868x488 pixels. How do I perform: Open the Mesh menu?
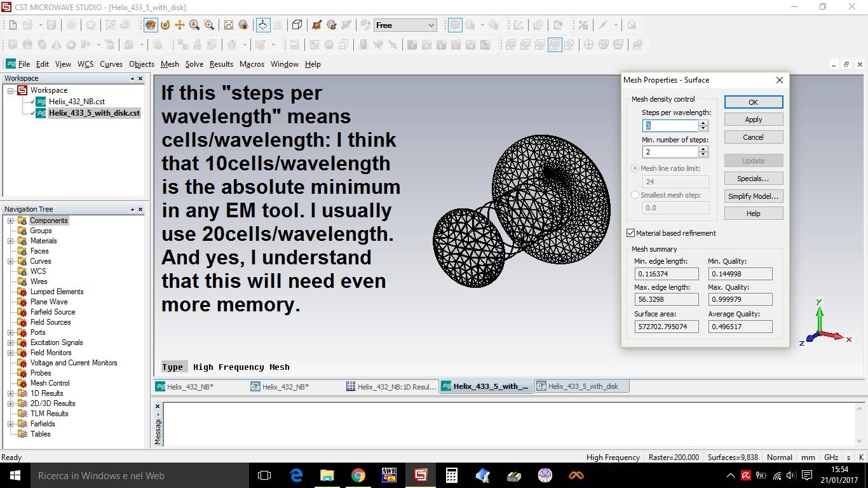[x=170, y=64]
